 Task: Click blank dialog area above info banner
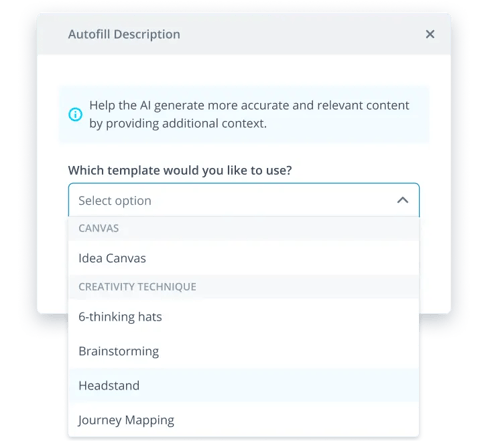[244, 71]
